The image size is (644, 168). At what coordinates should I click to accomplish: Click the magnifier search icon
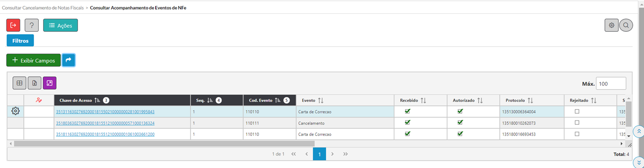pos(626,25)
